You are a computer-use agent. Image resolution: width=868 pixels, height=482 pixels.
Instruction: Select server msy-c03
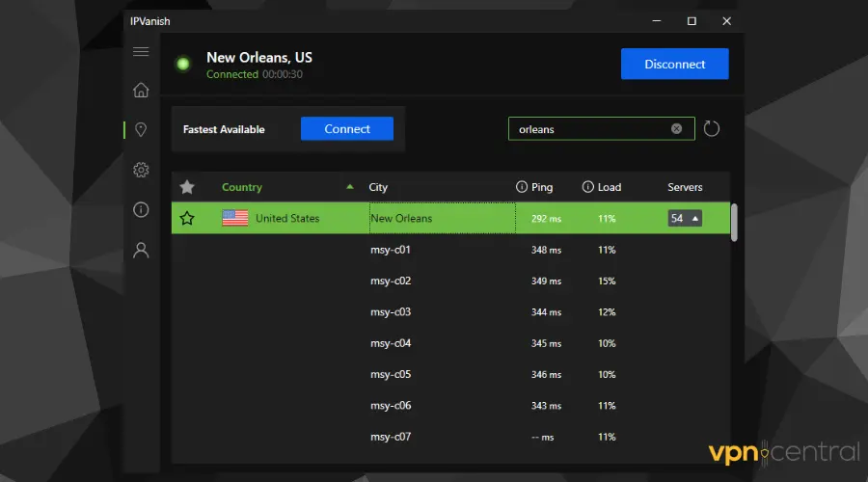coord(391,311)
